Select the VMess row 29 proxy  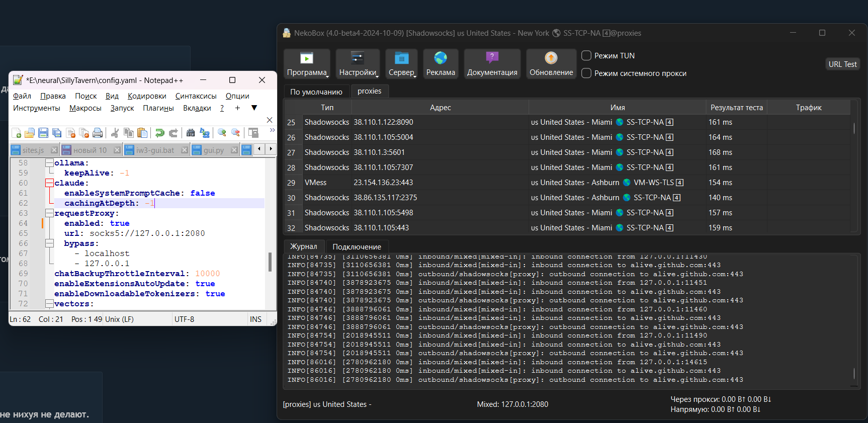tap(567, 183)
